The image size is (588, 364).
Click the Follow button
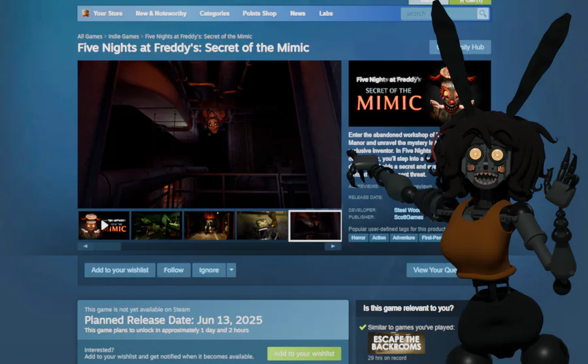174,270
